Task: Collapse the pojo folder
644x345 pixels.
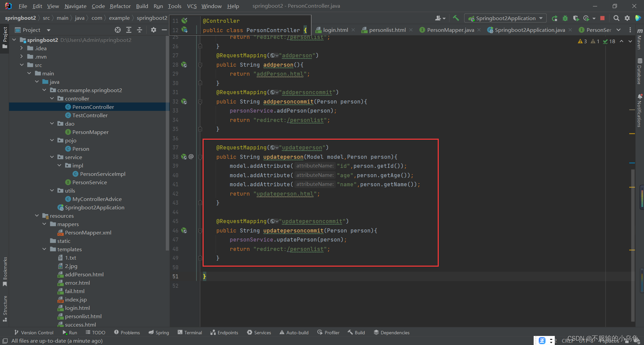Action: click(52, 140)
